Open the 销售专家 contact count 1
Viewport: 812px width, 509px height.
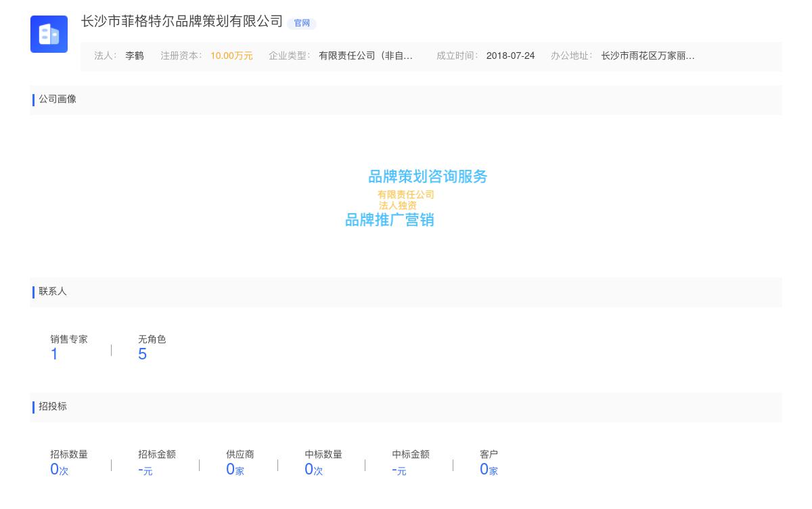tap(54, 353)
